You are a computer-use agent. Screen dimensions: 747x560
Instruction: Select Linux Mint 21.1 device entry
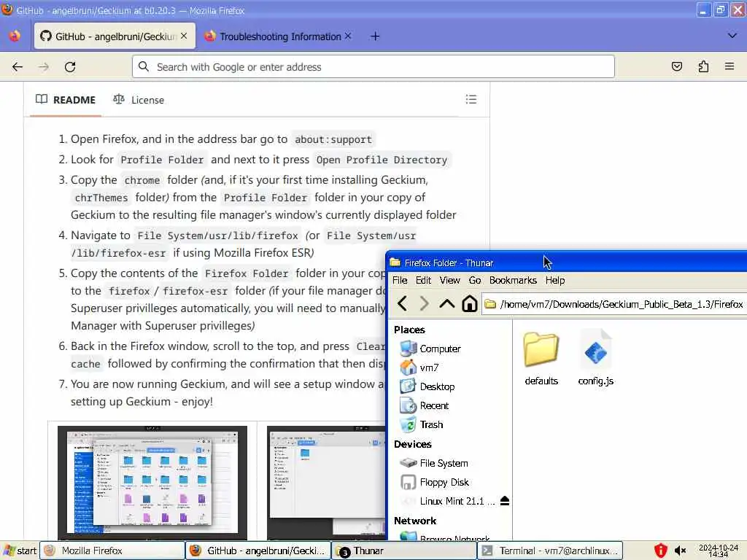coord(447,501)
